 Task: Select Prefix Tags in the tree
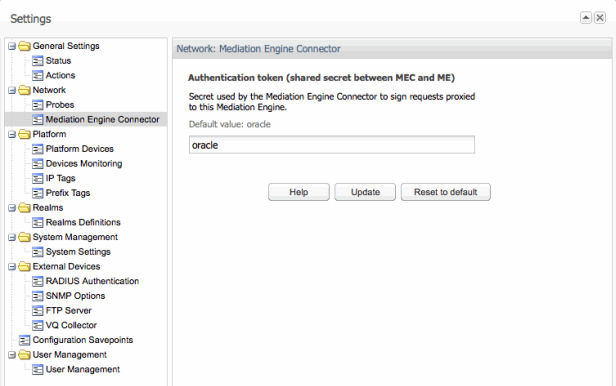coord(68,193)
